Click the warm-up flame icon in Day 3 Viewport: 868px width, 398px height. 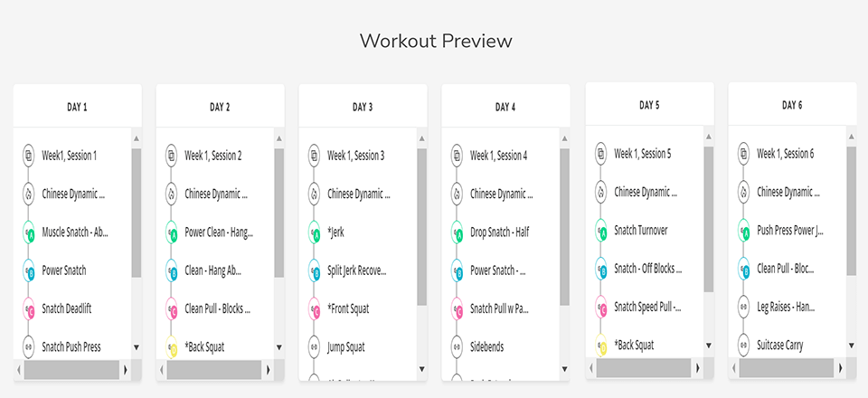tap(315, 194)
